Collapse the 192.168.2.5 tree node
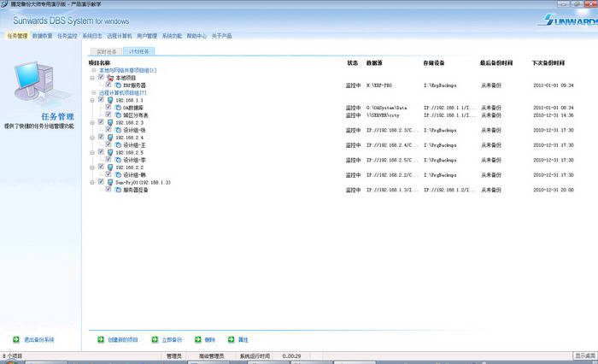 [92, 153]
